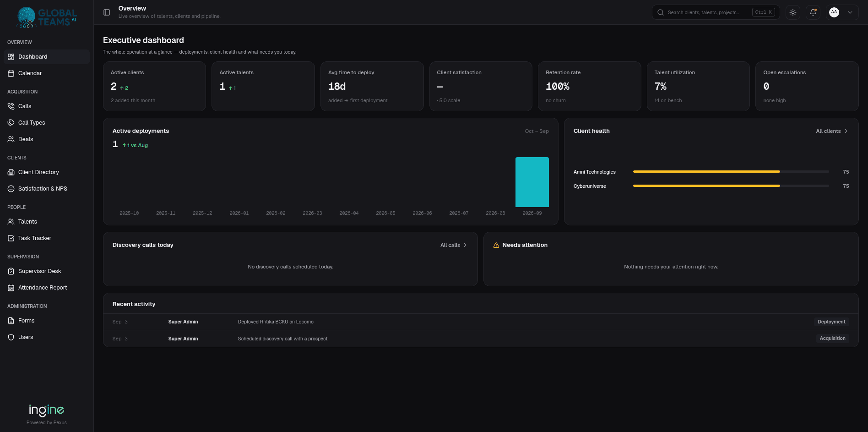The height and width of the screenshot is (432, 868).
Task: Open the Satisfaction & NPS label
Action: 43,189
